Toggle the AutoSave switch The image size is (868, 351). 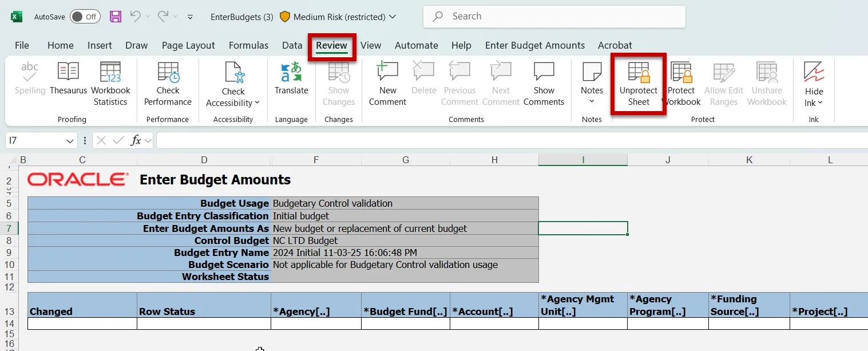(x=85, y=17)
